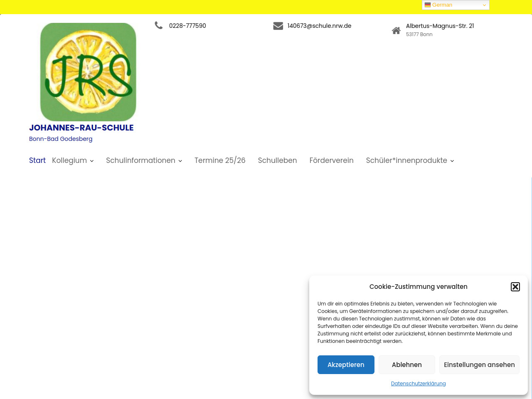The image size is (532, 399).
Task: Expand the Kollegium submenu
Action: pyautogui.click(x=92, y=161)
